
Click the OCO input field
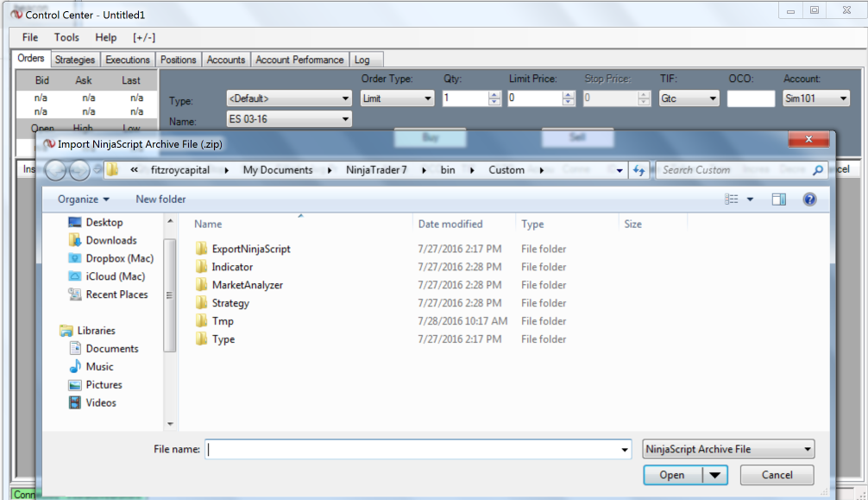[751, 98]
